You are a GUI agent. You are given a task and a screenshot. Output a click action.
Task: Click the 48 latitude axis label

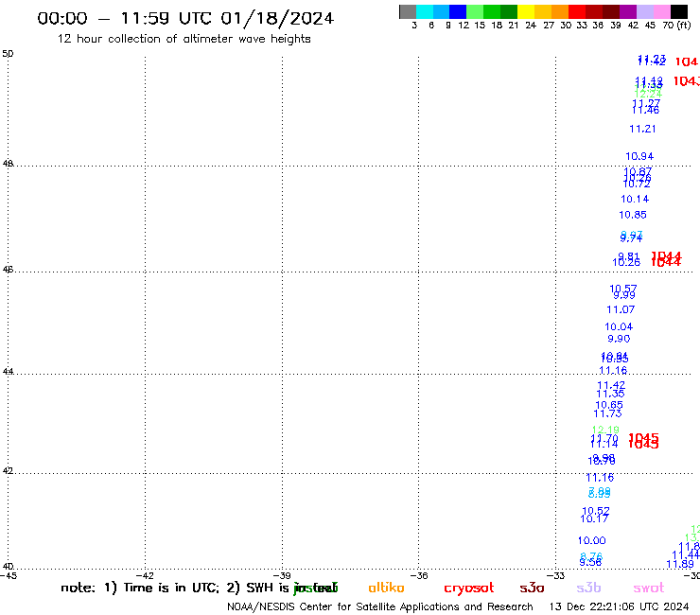click(x=8, y=164)
